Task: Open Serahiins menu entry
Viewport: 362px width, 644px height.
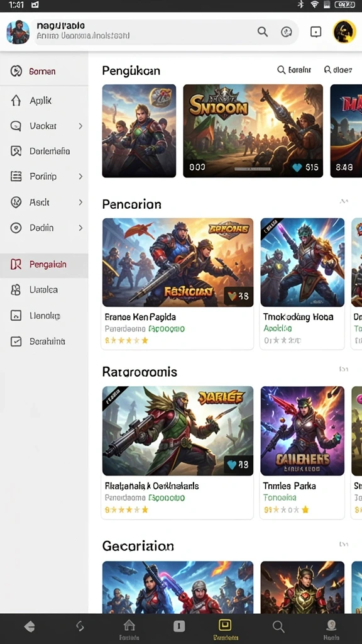Action: [x=47, y=341]
